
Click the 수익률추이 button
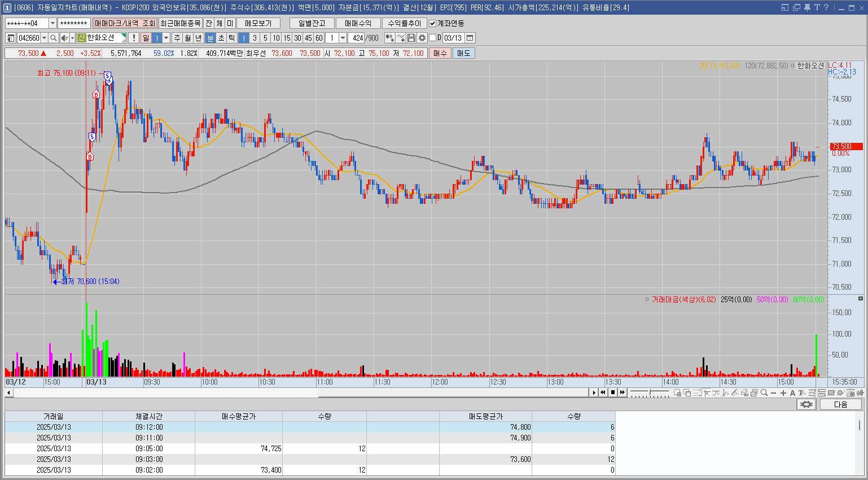point(404,23)
